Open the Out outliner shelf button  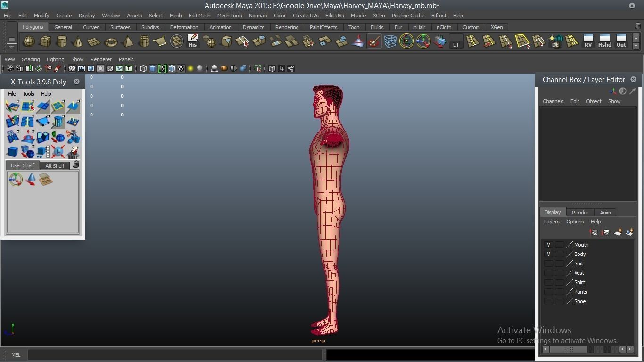pos(621,41)
